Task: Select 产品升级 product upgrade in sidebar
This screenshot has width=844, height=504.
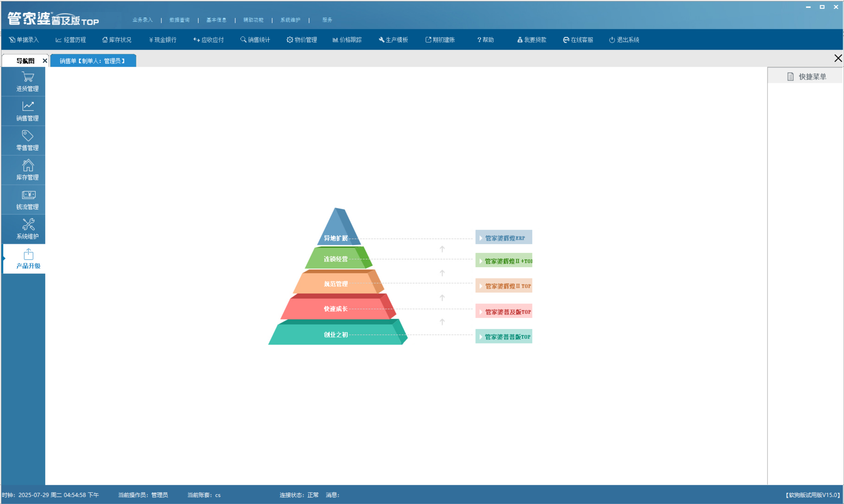Action: click(x=24, y=259)
